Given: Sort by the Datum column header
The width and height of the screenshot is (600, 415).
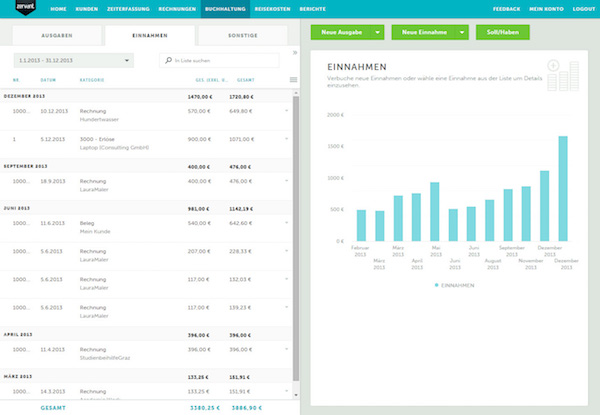Looking at the screenshot, I should [48, 80].
